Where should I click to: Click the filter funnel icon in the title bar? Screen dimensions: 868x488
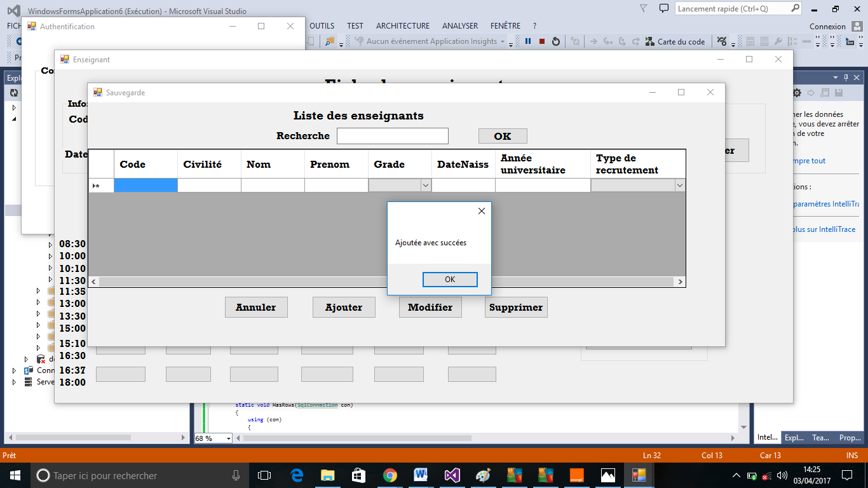[642, 8]
